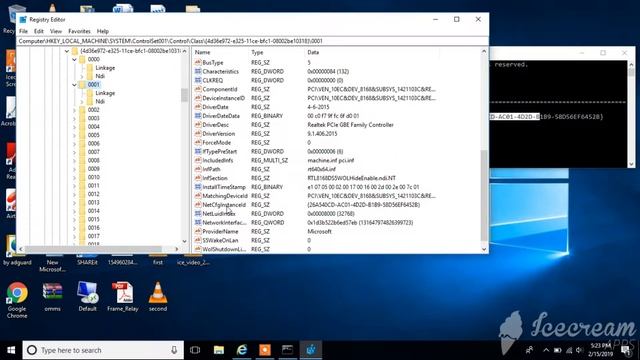Click the volume icon in system tray
The image size is (640, 360).
click(579, 350)
